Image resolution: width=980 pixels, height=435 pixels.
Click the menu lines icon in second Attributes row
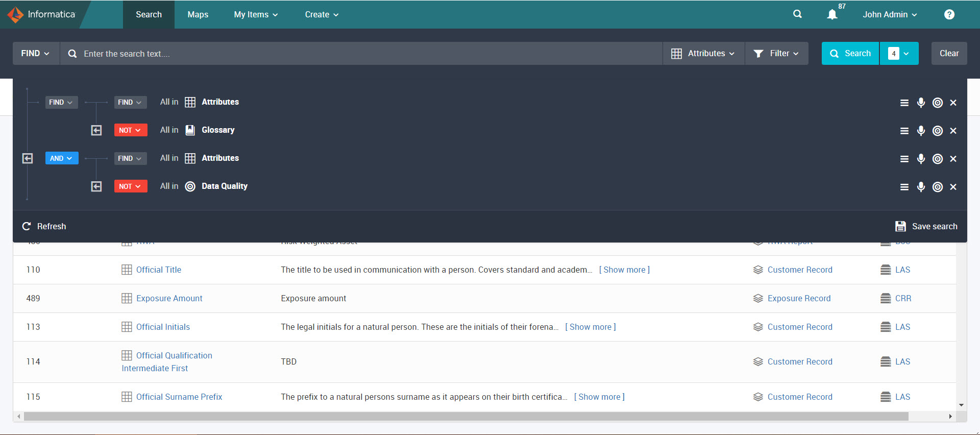(x=904, y=159)
